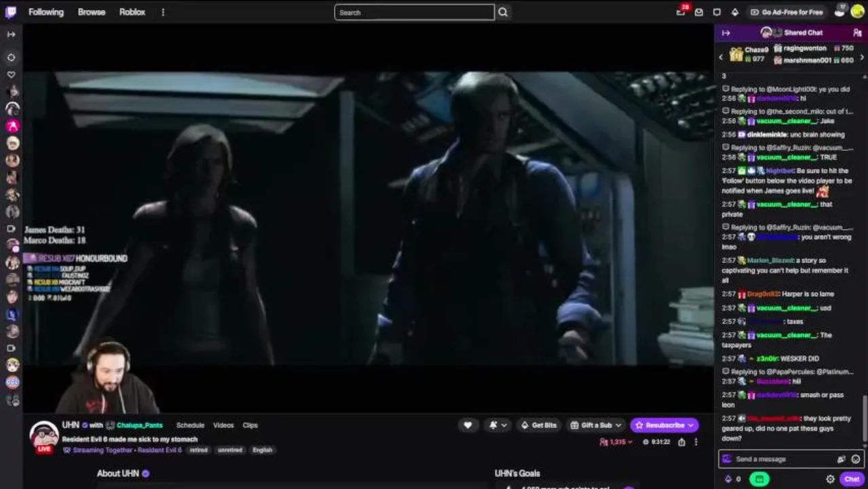Open the Roblox navigation link

[x=132, y=12]
